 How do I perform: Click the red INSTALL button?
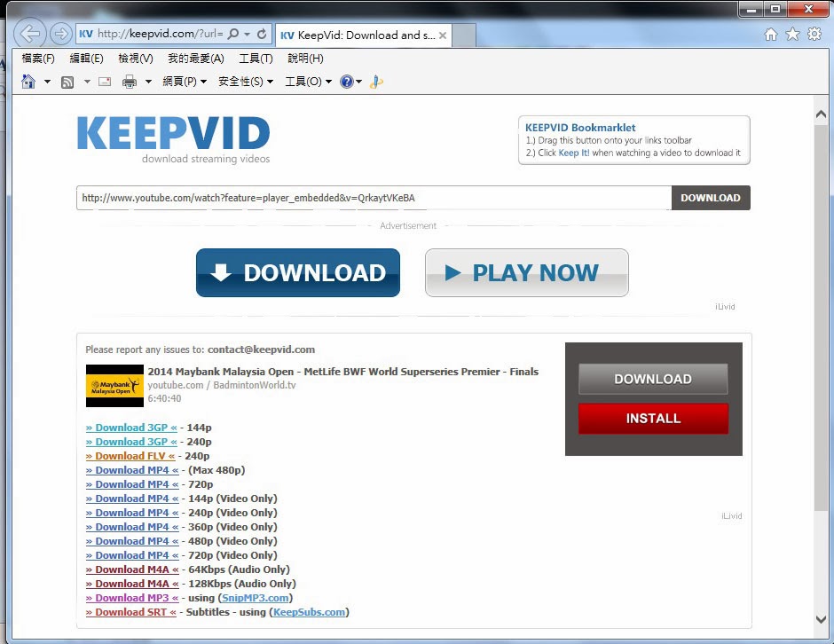[x=653, y=419]
